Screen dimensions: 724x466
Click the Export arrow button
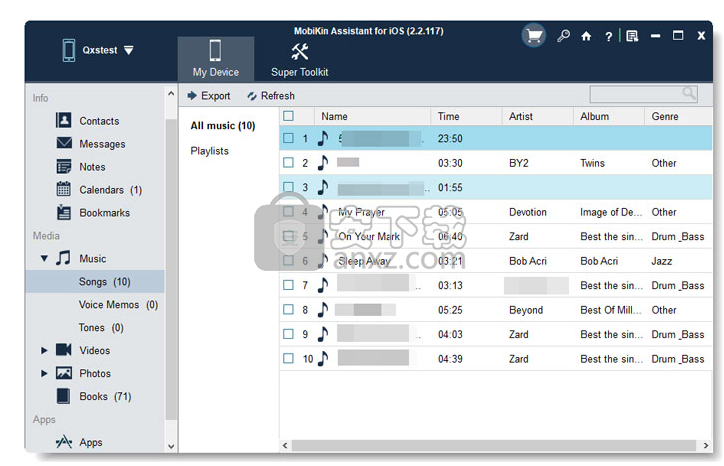coord(209,96)
